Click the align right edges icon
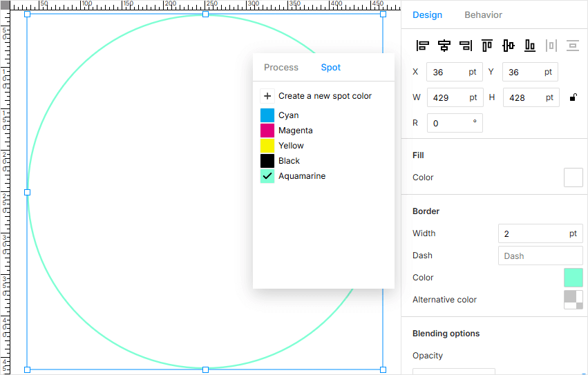The width and height of the screenshot is (588, 375). pos(466,46)
